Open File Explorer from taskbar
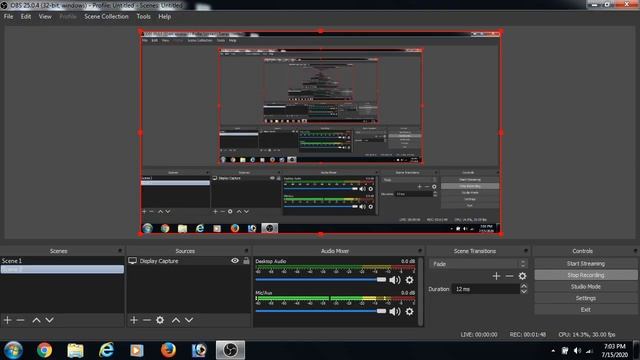The width and height of the screenshot is (640, 360). tap(76, 350)
